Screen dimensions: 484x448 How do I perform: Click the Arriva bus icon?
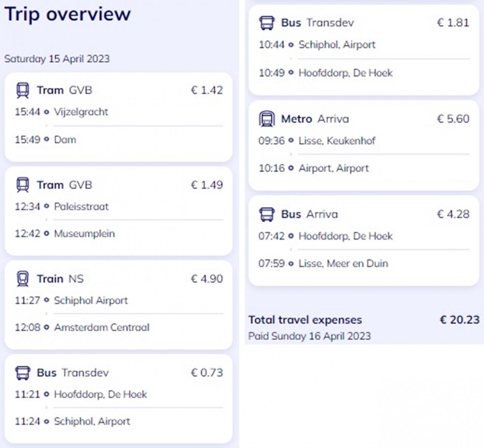tap(267, 214)
